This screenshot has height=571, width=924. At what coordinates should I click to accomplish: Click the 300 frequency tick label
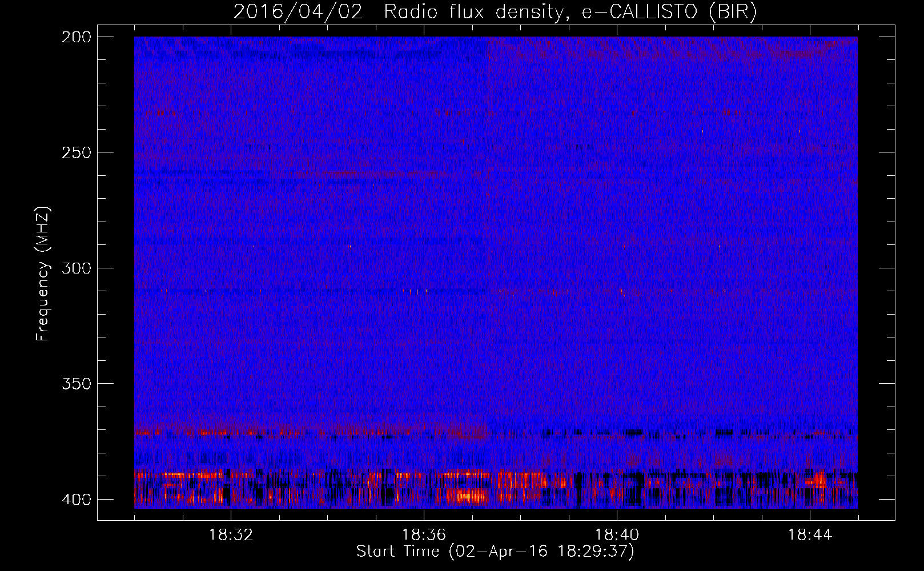(77, 268)
